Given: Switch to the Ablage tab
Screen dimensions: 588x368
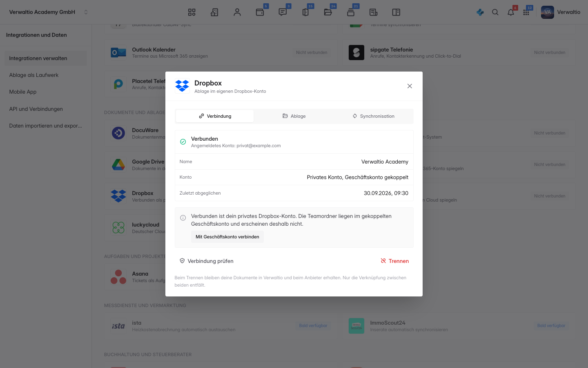Looking at the screenshot, I should (294, 116).
